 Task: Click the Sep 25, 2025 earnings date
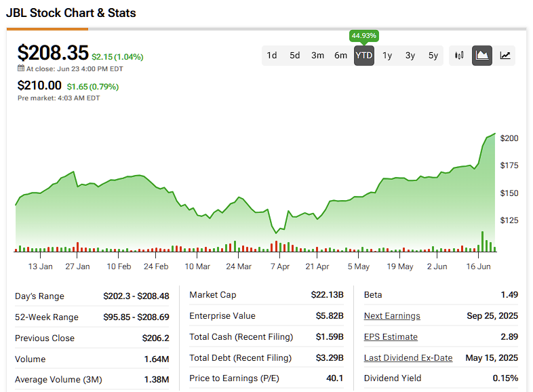pyautogui.click(x=492, y=316)
